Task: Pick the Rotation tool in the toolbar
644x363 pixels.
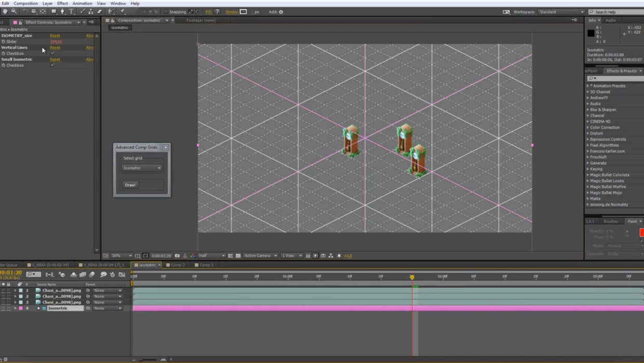Action: coord(25,11)
